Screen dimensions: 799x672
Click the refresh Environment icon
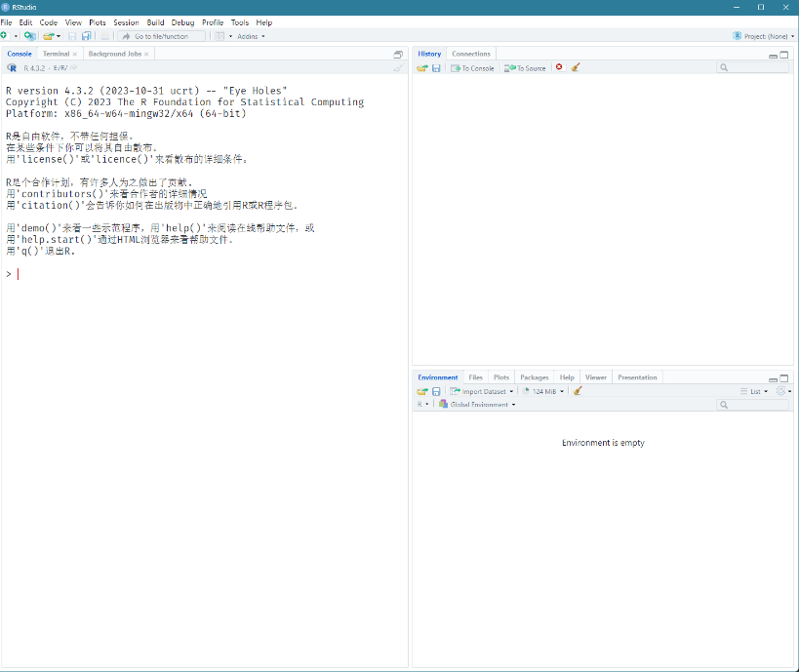(x=780, y=391)
